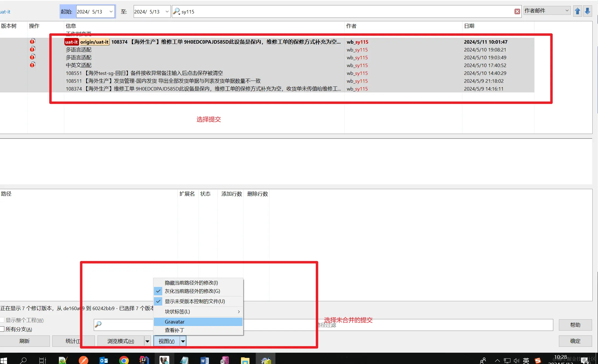598x364 pixels.
Task: Click the search magnifier icon in filter box
Action: tap(176, 11)
